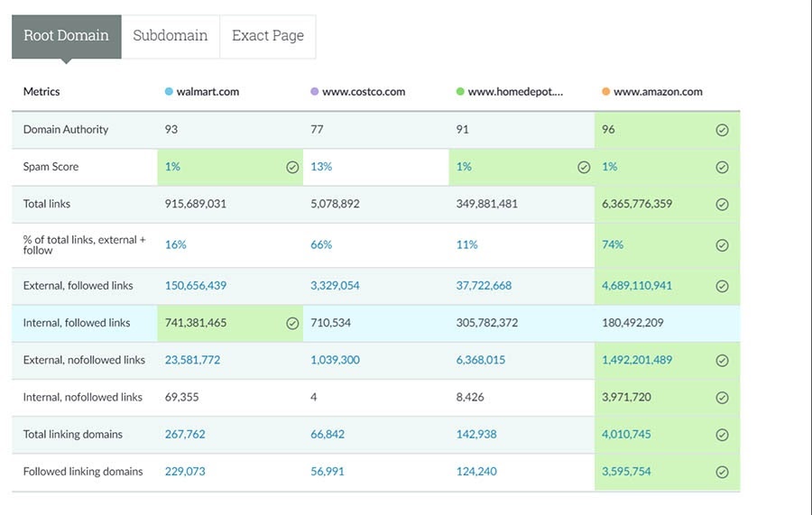Click the checkmark icon in Amazon Domain Authority cell
Image resolution: width=812 pixels, height=515 pixels.
point(722,130)
